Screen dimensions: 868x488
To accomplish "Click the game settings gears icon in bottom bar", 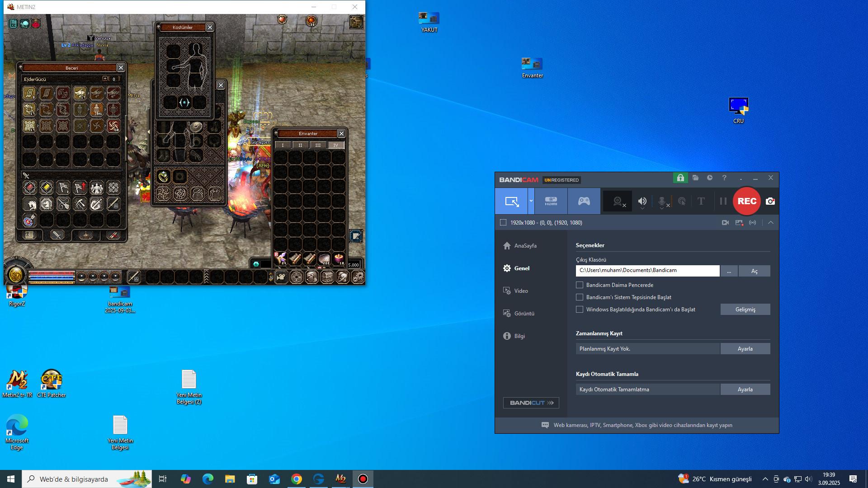I will click(x=358, y=277).
